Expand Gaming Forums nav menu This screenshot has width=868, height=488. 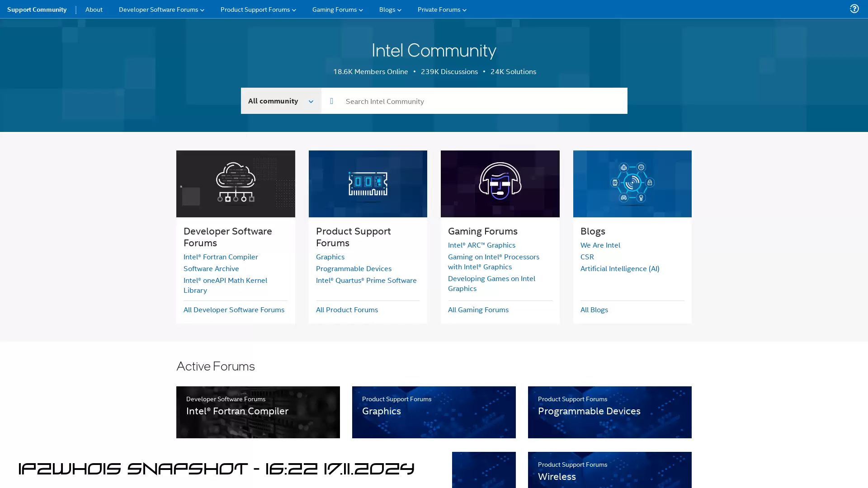click(337, 9)
